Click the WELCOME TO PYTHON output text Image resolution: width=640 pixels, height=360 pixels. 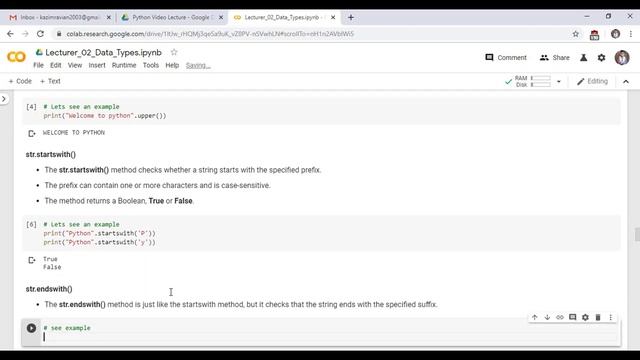pos(74,133)
